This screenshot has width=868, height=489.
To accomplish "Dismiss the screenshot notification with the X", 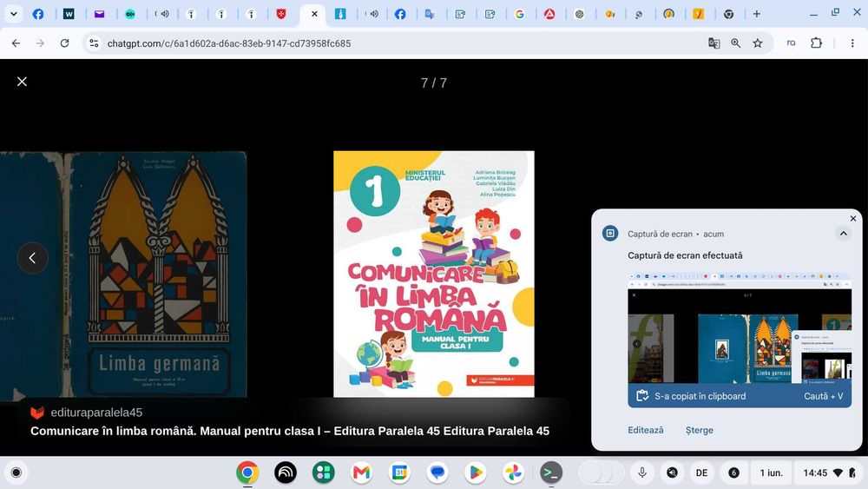I will point(853,219).
